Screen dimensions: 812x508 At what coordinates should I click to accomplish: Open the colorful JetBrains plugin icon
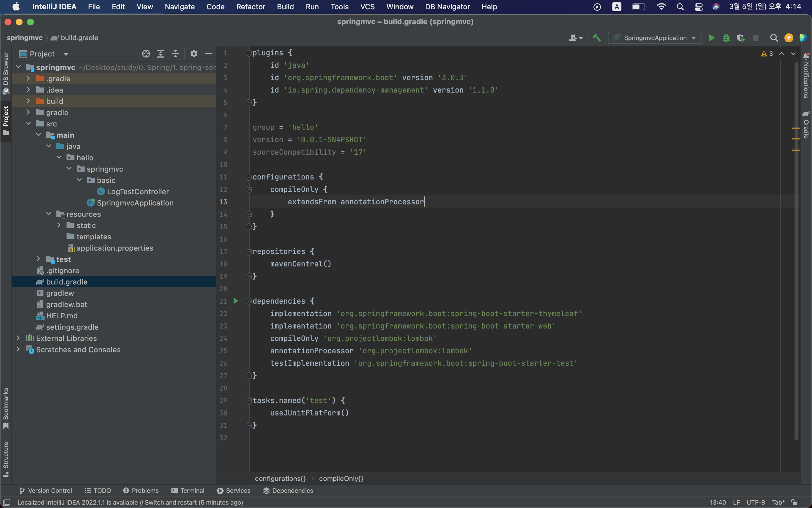tap(803, 38)
